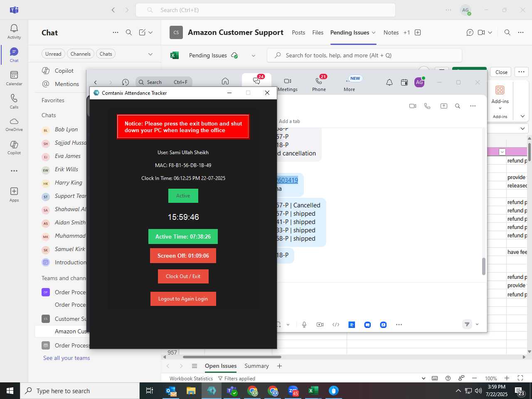Open Zoom Meetings tab
This screenshot has height=399, width=532.
click(288, 84)
